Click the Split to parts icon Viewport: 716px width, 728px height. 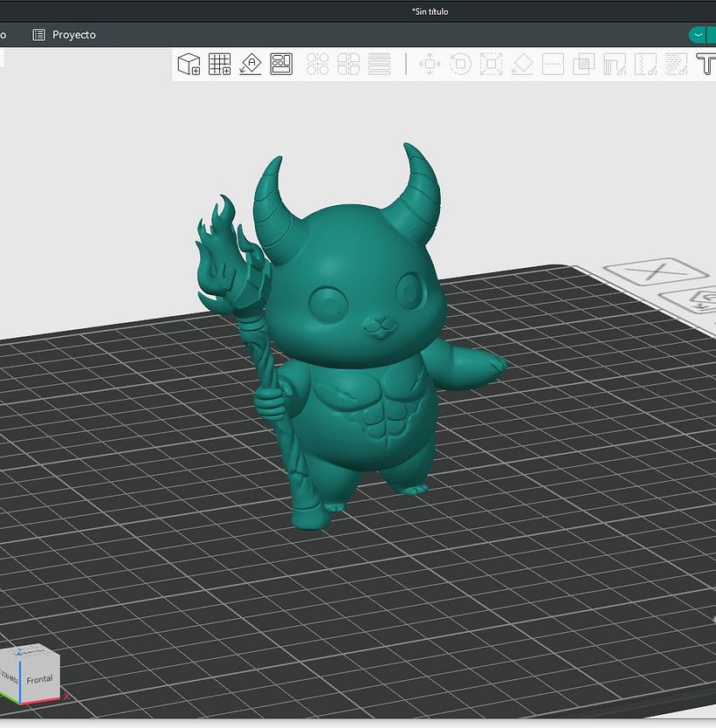coord(348,64)
